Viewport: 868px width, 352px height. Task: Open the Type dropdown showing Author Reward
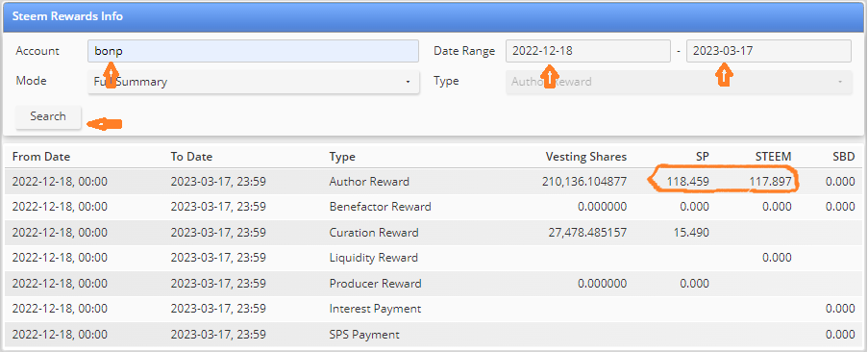point(679,82)
